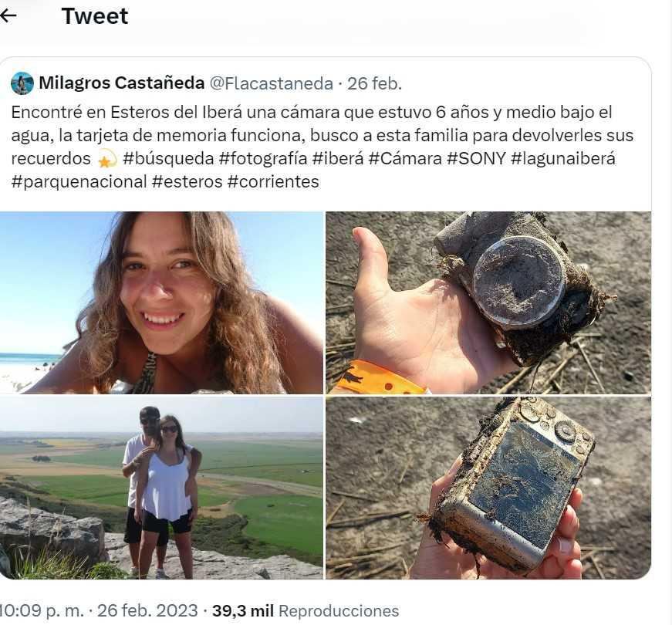
Task: View photo of muddy camera back screen
Action: click(x=488, y=488)
